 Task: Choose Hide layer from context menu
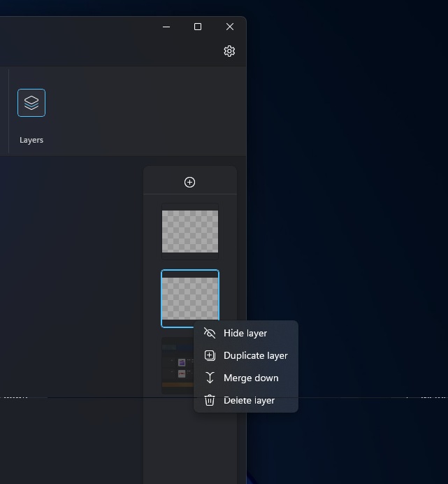tap(245, 333)
